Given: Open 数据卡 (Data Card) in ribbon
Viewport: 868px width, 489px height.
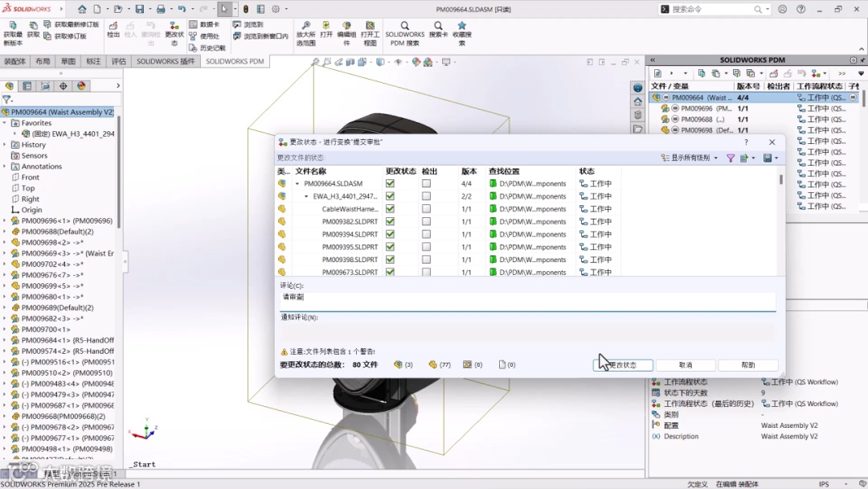Looking at the screenshot, I should pyautogui.click(x=204, y=24).
